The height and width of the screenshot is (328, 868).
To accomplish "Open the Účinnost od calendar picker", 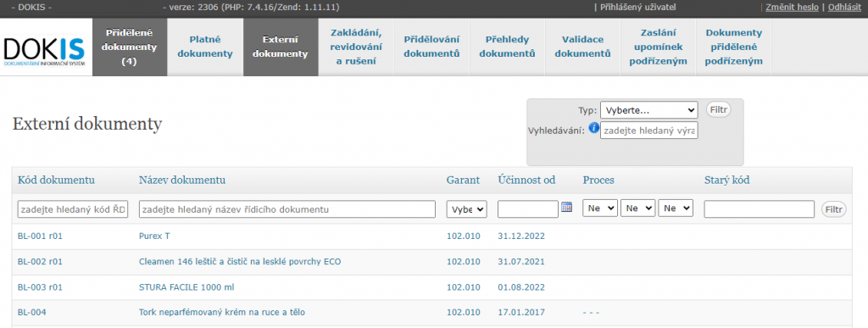I will coord(566,207).
